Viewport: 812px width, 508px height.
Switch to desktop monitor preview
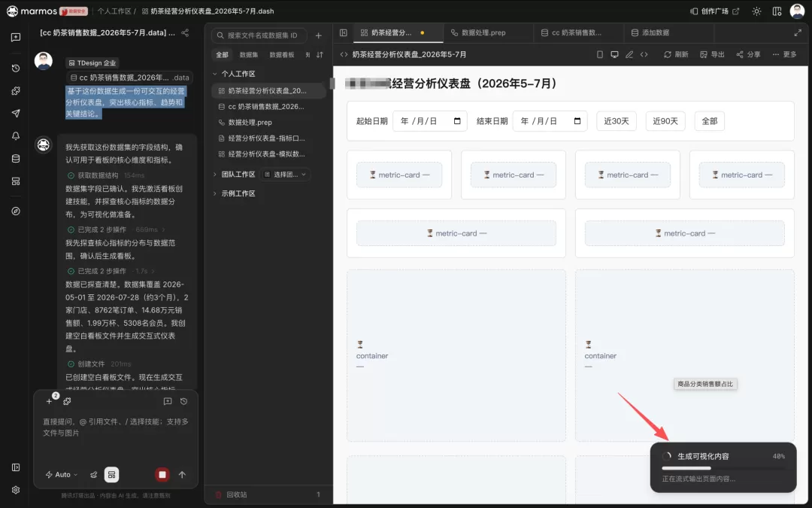pyautogui.click(x=614, y=54)
